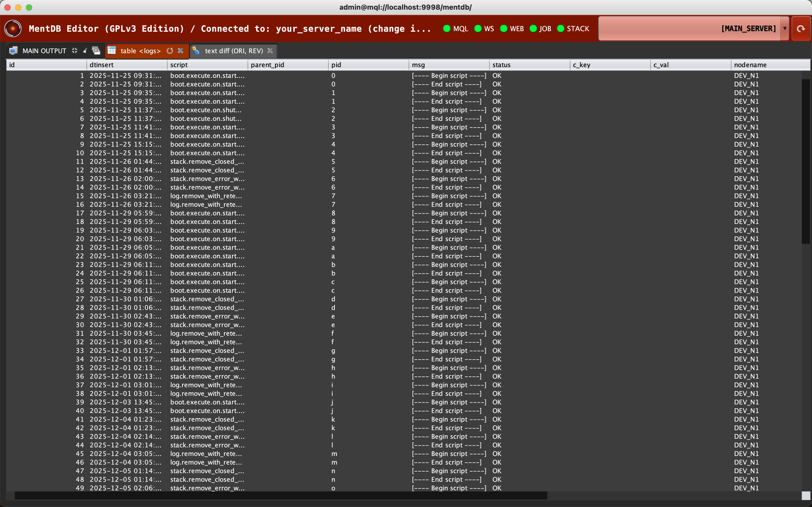Switch to the MAIN OUTPUT tab
812x507 pixels.
pos(44,51)
